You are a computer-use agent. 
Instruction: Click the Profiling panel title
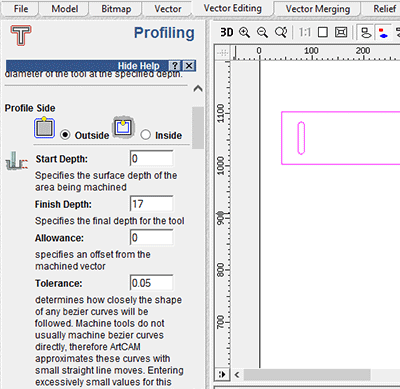click(164, 33)
